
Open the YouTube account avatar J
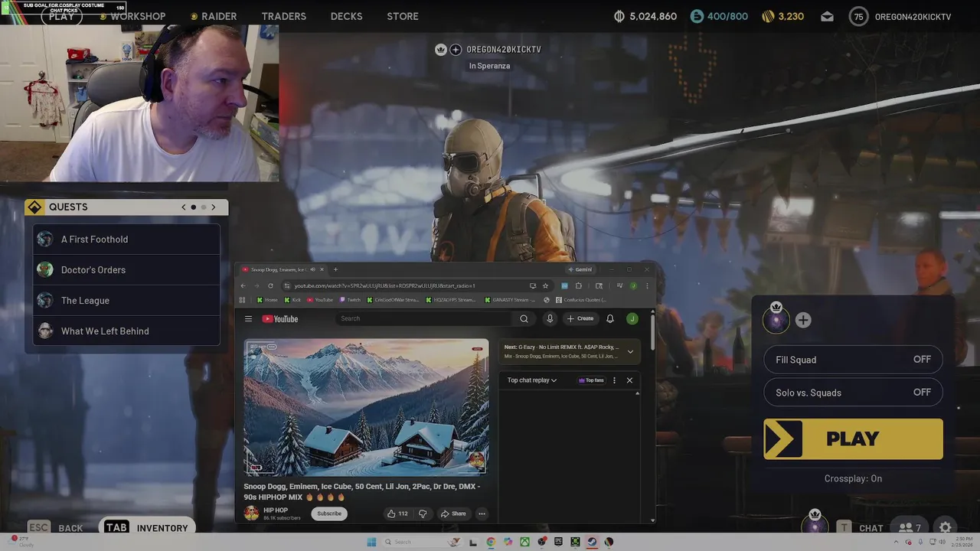pos(632,318)
